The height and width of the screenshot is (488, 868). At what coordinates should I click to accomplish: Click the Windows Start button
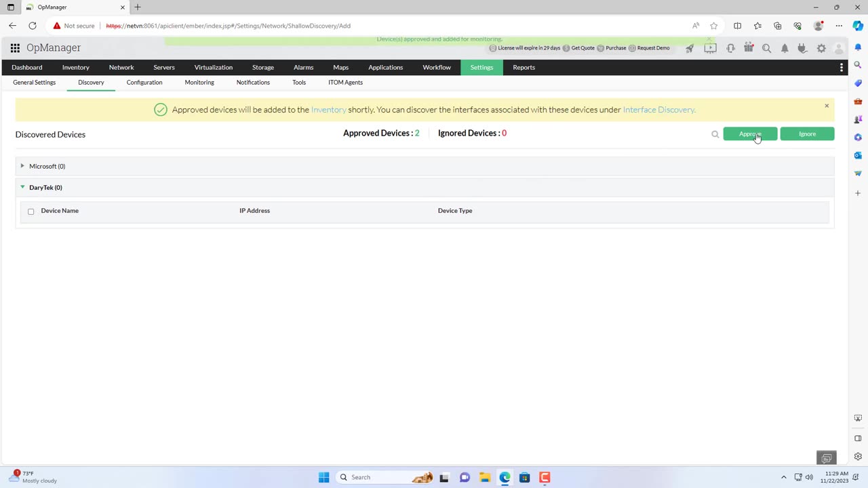click(323, 477)
